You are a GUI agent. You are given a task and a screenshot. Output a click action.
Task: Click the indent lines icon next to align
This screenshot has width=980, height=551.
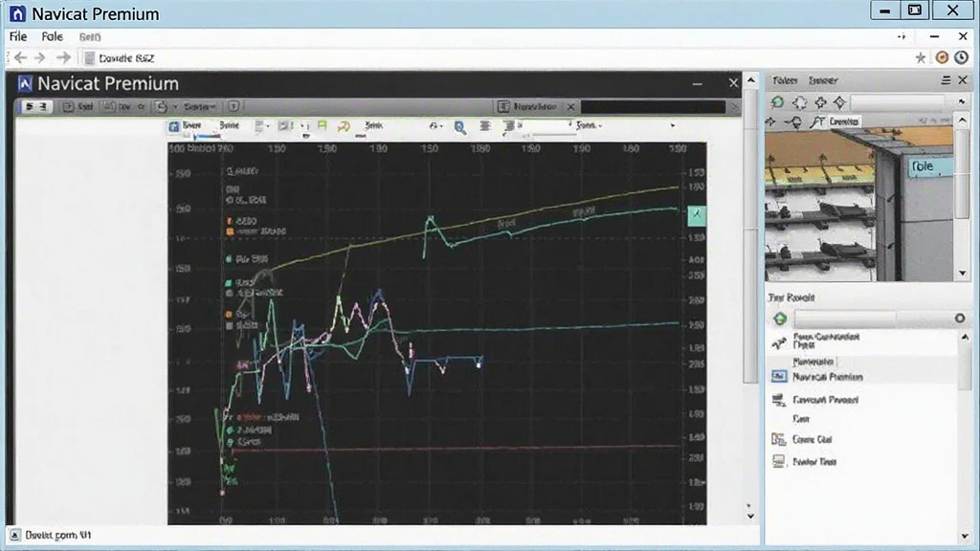pos(509,126)
